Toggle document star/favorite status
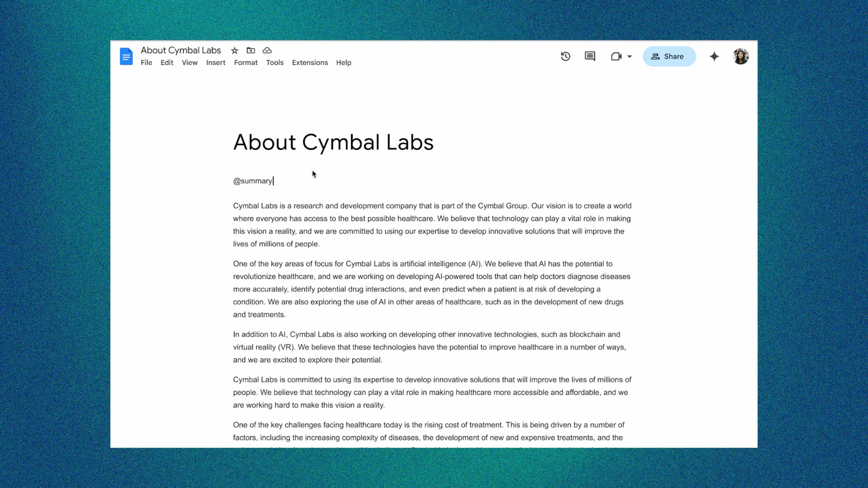Image resolution: width=868 pixels, height=488 pixels. click(234, 50)
